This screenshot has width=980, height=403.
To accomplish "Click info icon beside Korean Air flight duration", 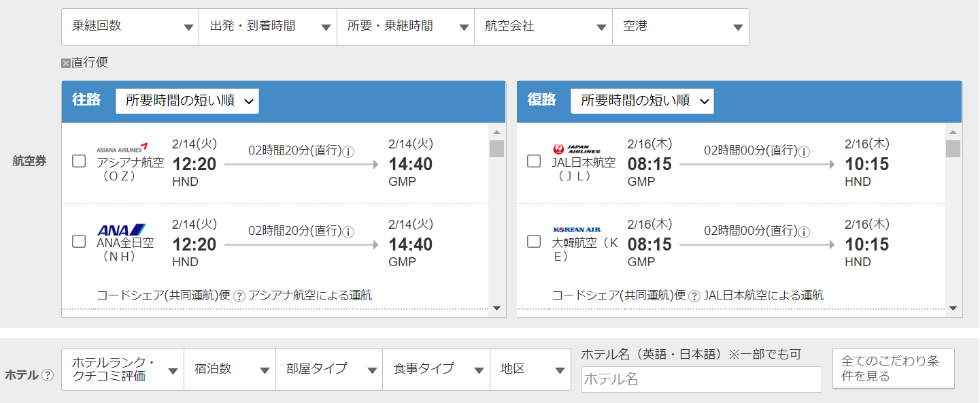I will (804, 232).
